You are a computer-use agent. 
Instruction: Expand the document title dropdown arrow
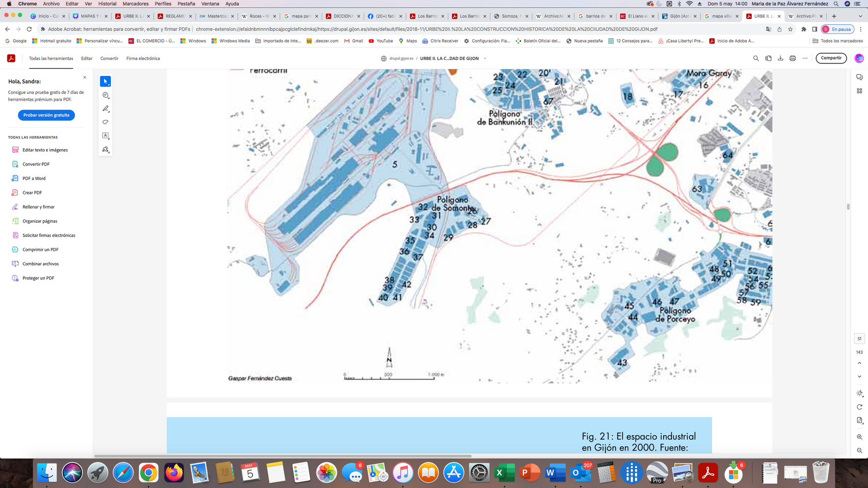point(485,59)
